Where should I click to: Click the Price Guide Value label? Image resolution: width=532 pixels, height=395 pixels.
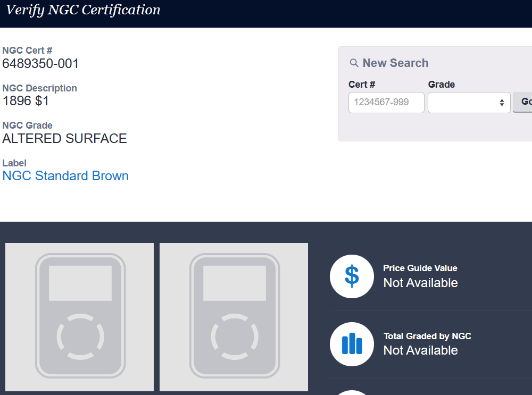coord(420,268)
